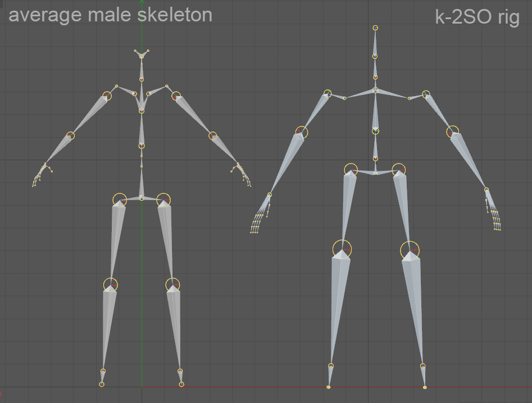Viewport: 532px width, 403px height.
Task: Click average male skeleton's screen-right shoulder joint
Action: (176, 96)
